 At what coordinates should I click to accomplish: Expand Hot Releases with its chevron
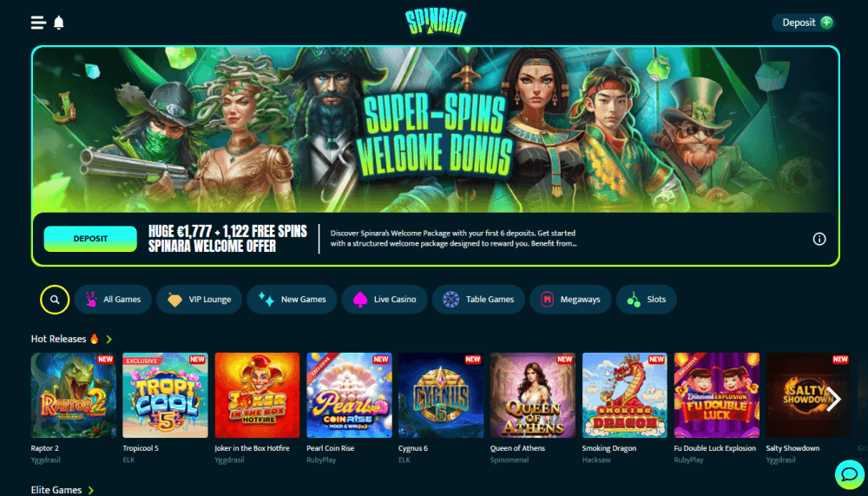tap(108, 339)
